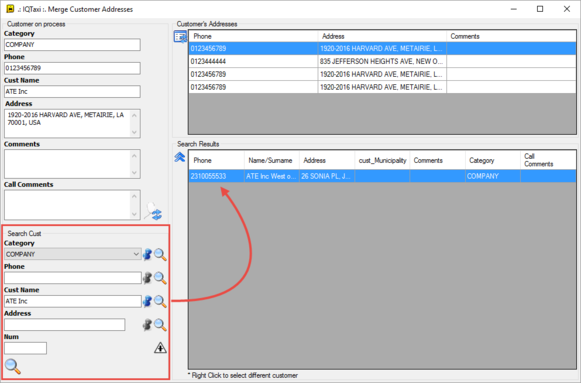Click up arrow of Call Comments scrollbar
This screenshot has height=383, width=581.
click(135, 196)
